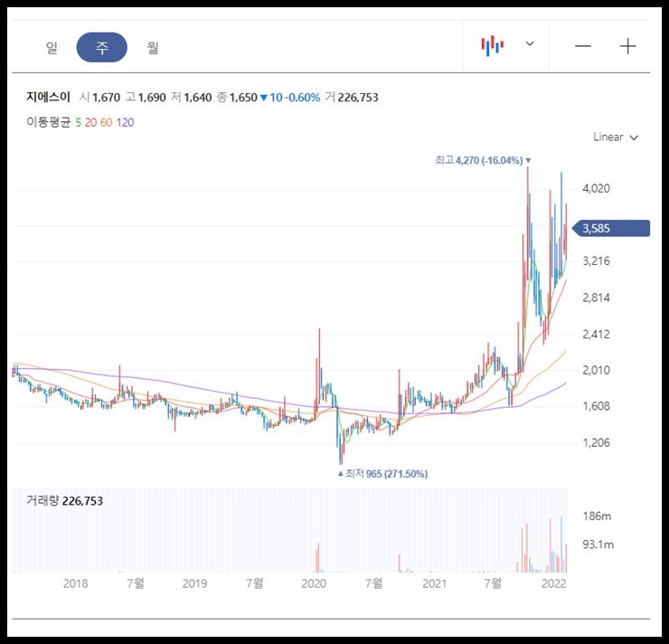
Task: Click the 3,216 price axis label
Action: point(596,260)
